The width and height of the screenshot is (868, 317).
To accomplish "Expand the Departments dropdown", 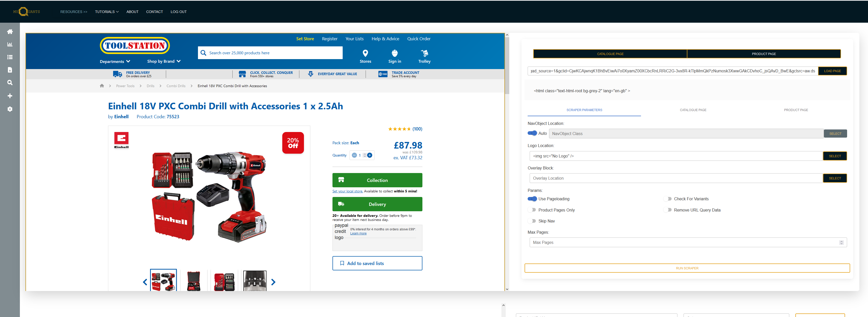I will pyautogui.click(x=115, y=61).
